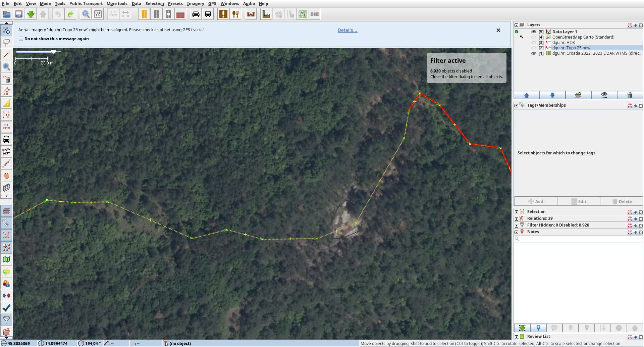The height and width of the screenshot is (347, 644).
Task: Select the orange road preset icon
Action: 144,14
